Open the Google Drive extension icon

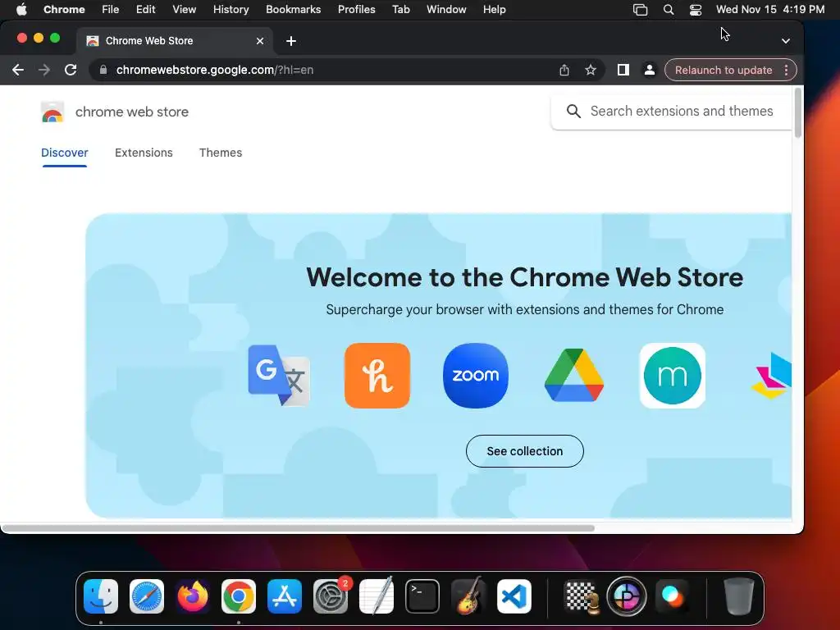click(574, 375)
